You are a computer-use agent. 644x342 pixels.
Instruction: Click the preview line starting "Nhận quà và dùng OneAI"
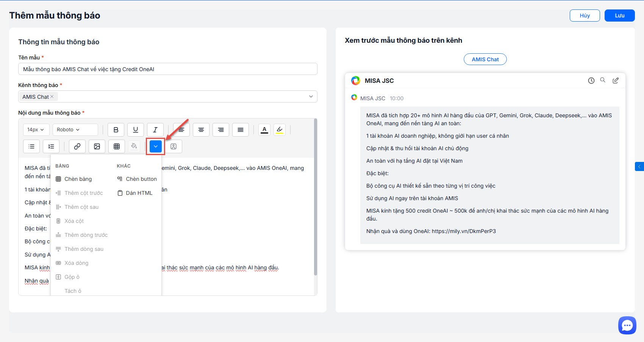(x=431, y=231)
